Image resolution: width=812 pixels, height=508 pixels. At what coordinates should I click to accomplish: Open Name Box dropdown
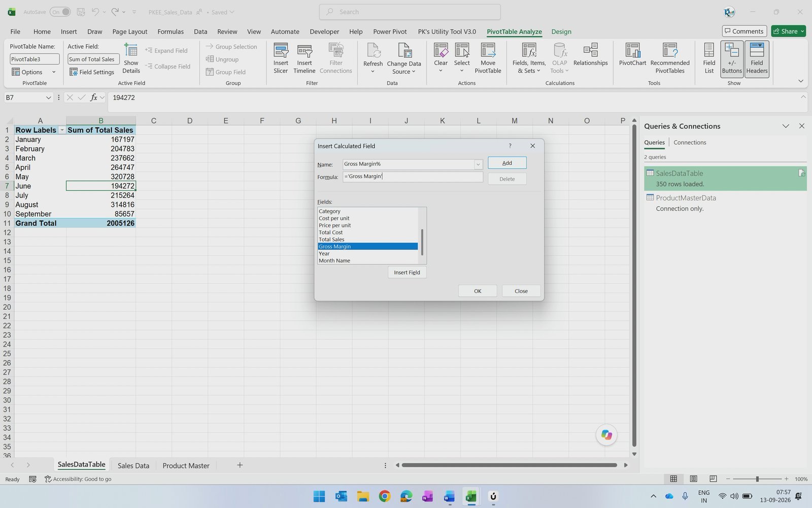tap(48, 98)
